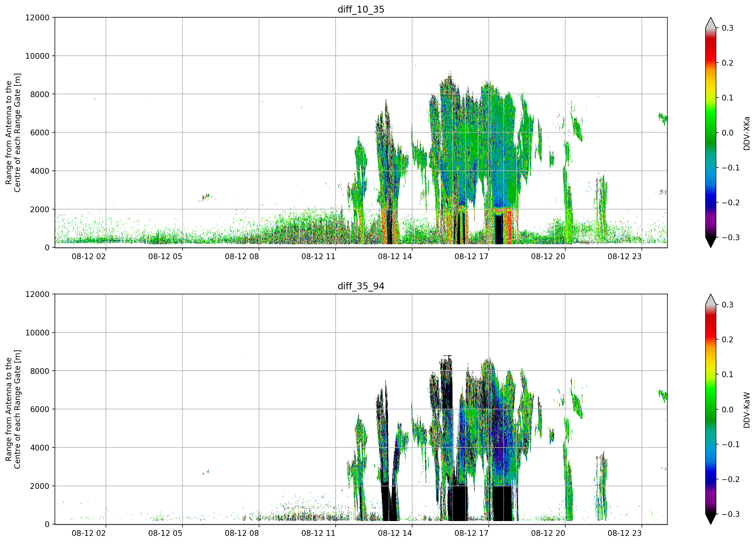
Task: Click the black lower arrow of DDV-KaW colorbar
Action: point(711,518)
